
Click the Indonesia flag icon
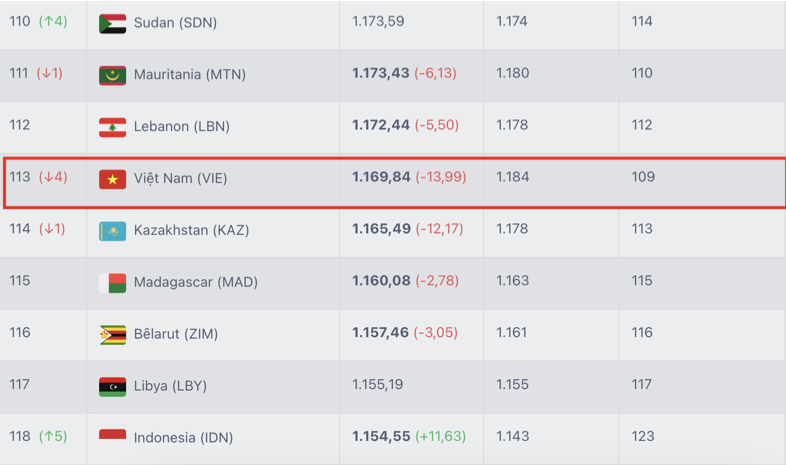pyautogui.click(x=112, y=438)
